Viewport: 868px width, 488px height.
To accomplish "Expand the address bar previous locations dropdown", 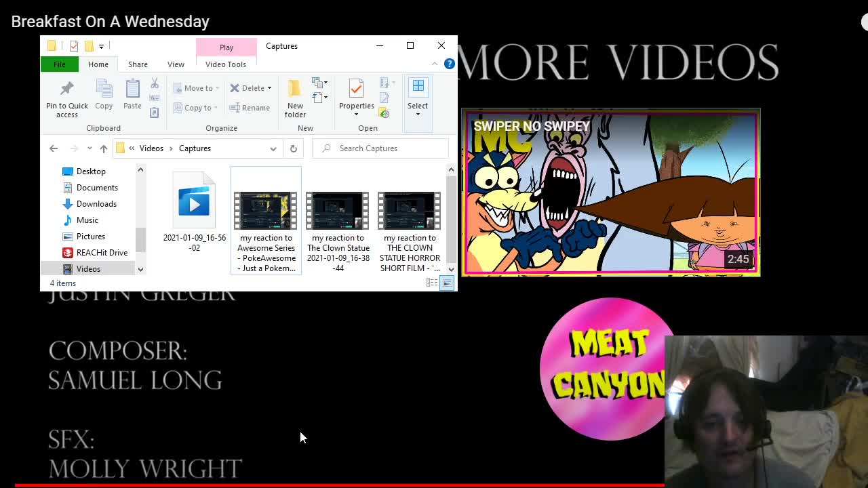I will tap(273, 148).
